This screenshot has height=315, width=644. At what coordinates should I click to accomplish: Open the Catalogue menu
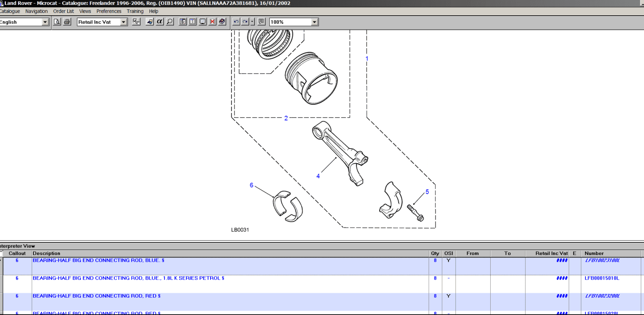(10, 11)
